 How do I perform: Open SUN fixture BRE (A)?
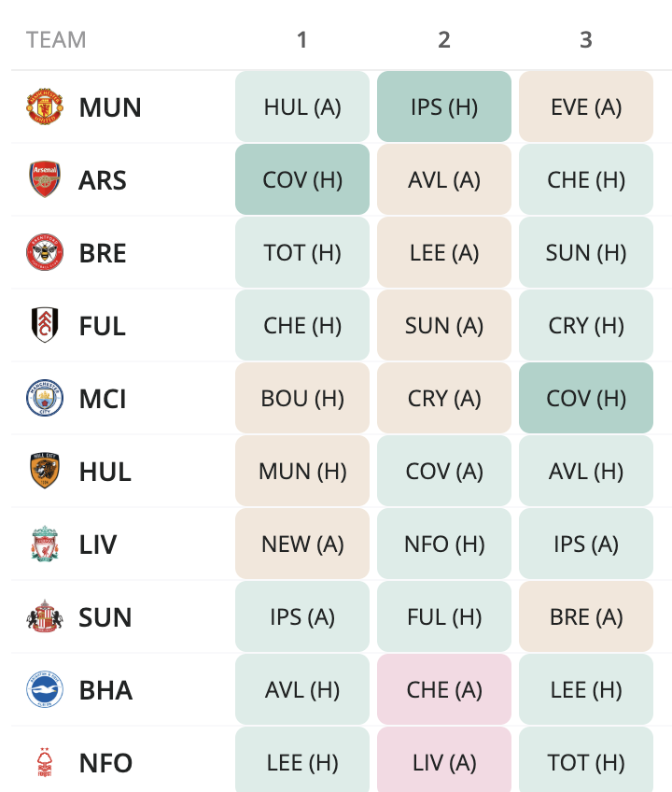tap(585, 616)
